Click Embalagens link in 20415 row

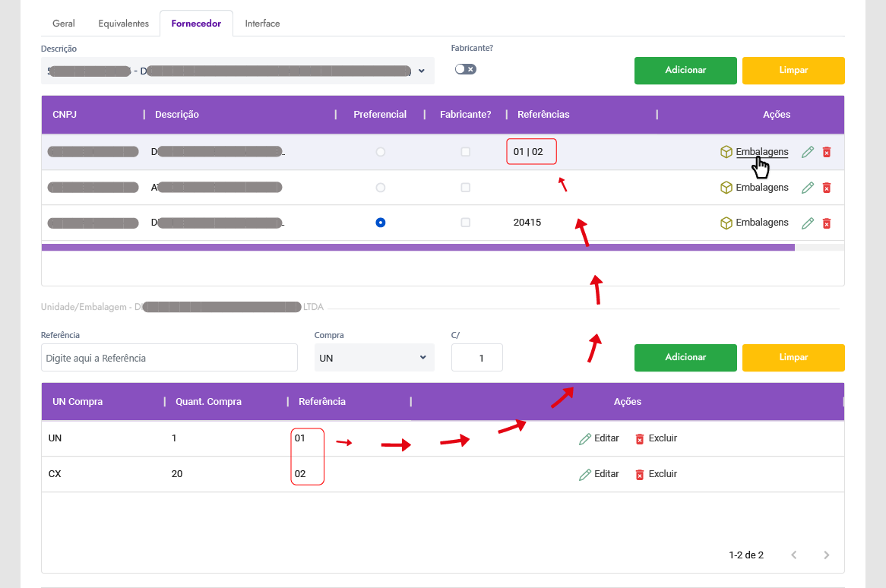pos(761,223)
